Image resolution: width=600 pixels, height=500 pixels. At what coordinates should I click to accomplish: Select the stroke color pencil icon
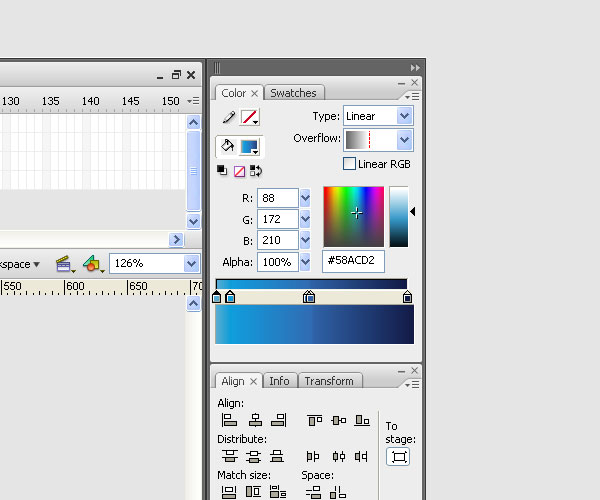[229, 117]
